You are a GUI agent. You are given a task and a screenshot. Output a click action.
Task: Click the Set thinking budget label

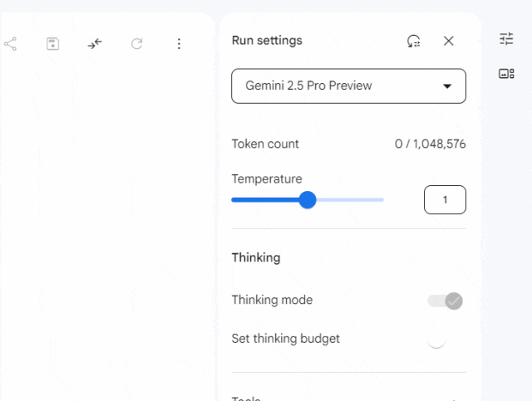[x=285, y=339]
